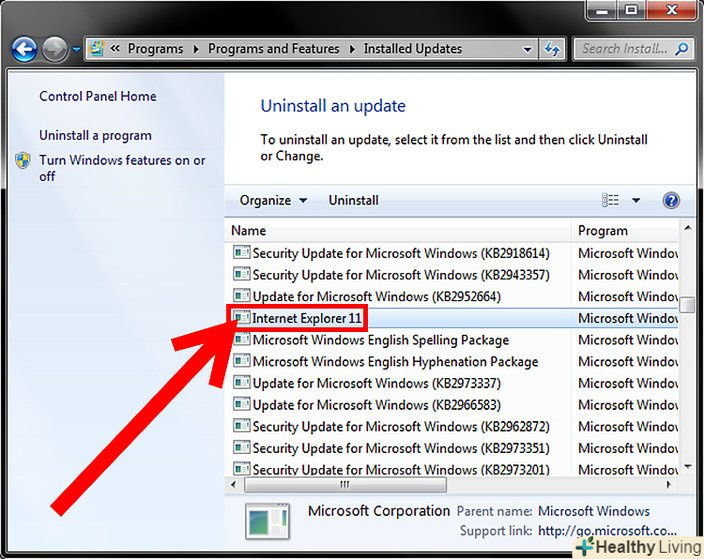Open the address bar history dropdown
The width and height of the screenshot is (704, 559).
[528, 49]
